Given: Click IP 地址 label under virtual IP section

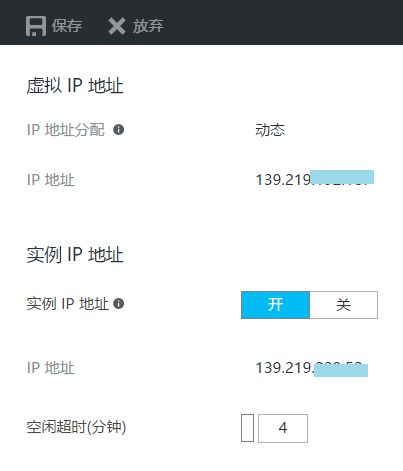Looking at the screenshot, I should click(51, 180).
